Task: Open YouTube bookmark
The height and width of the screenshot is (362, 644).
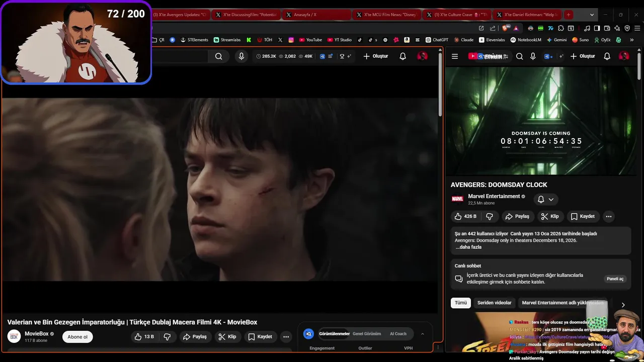Action: pyautogui.click(x=310, y=40)
